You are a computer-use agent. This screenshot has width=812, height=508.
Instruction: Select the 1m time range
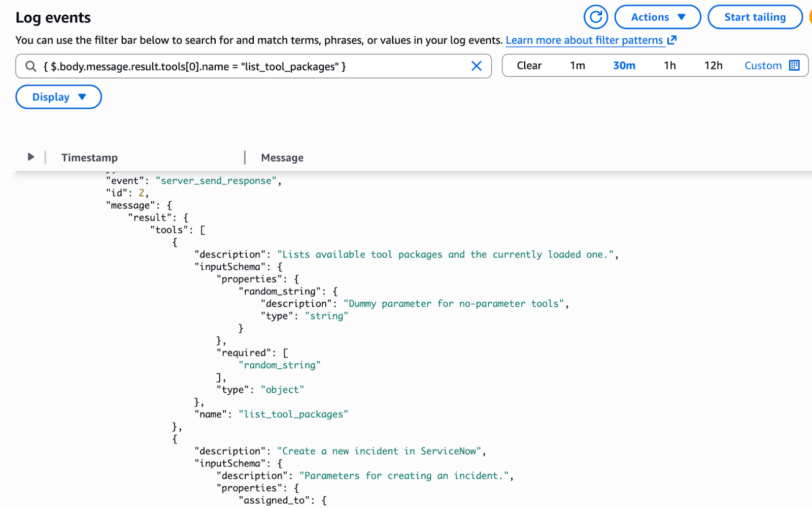pos(577,66)
